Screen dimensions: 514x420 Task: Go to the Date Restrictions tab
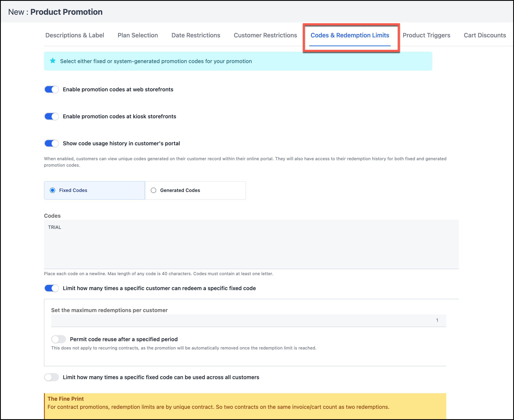[196, 35]
